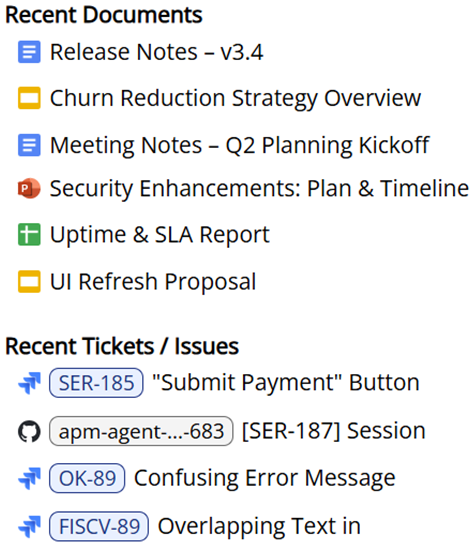Click the Jira icon beside SER-185

point(29,383)
